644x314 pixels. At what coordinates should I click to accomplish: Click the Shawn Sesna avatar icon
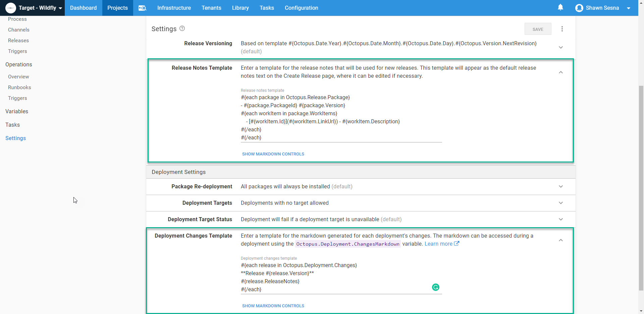pos(579,8)
